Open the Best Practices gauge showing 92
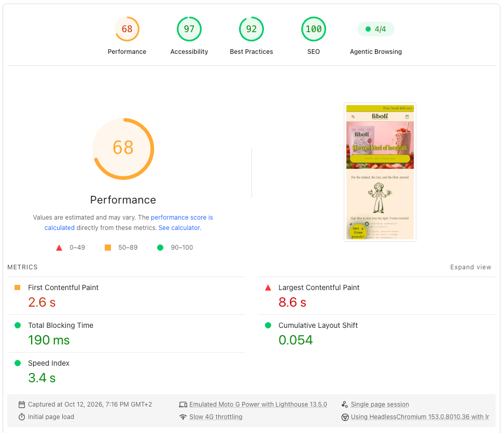Viewport: 504px width, 433px height. pyautogui.click(x=251, y=29)
